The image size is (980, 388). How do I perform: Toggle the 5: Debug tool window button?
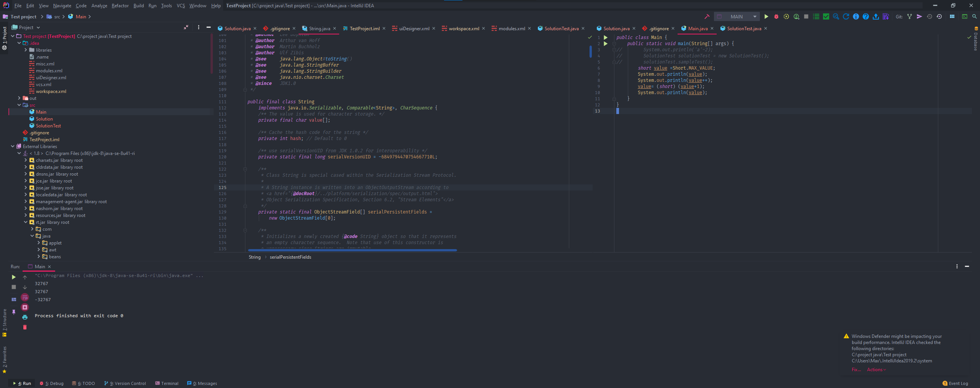click(x=52, y=383)
